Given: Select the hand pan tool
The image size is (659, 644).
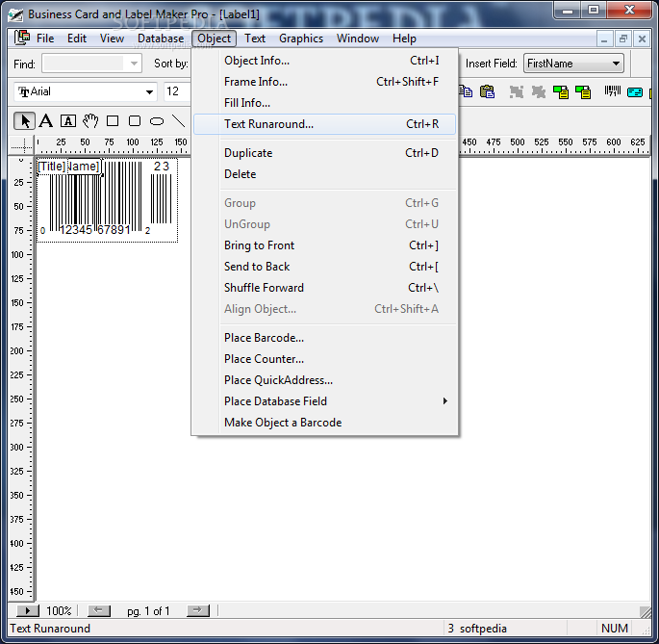Looking at the screenshot, I should [90, 121].
